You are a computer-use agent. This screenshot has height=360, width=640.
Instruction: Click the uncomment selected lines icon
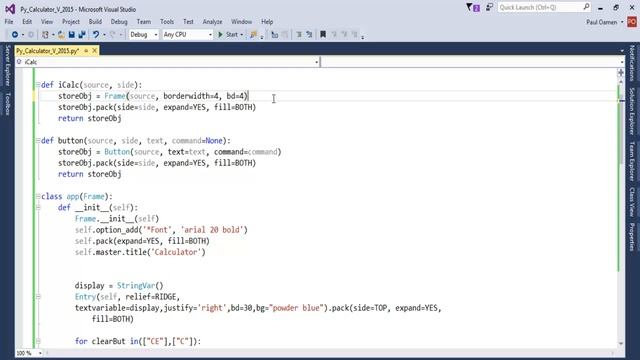(309, 35)
